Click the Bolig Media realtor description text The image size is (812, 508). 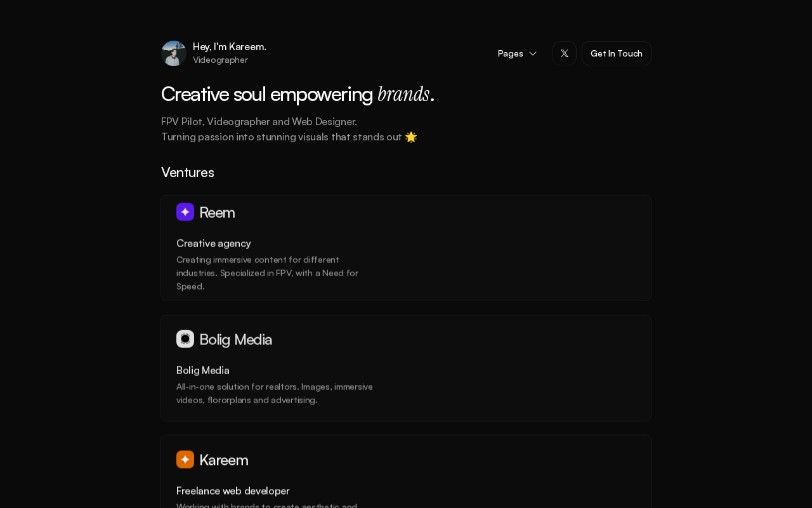(275, 393)
